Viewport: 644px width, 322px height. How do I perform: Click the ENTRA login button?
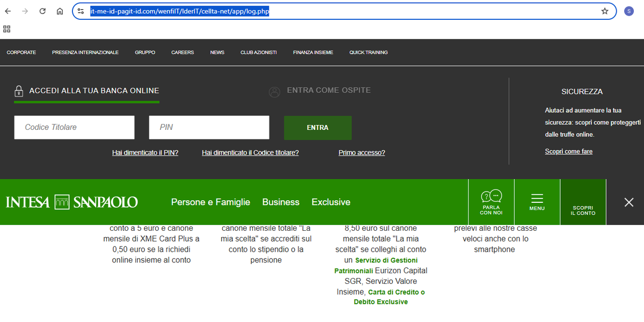pos(318,128)
